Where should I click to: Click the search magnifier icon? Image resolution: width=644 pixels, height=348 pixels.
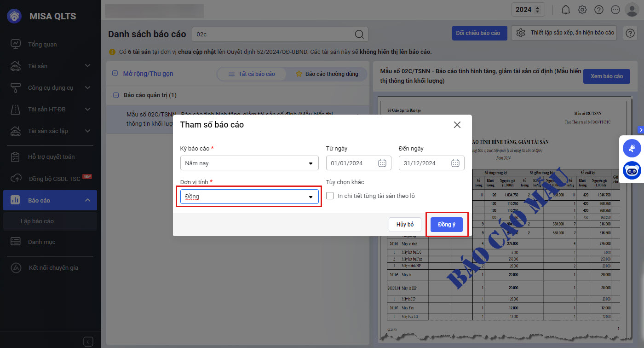tap(360, 34)
